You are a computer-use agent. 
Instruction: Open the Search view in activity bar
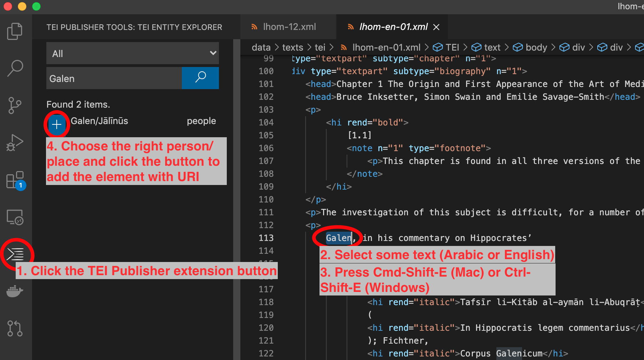(15, 68)
